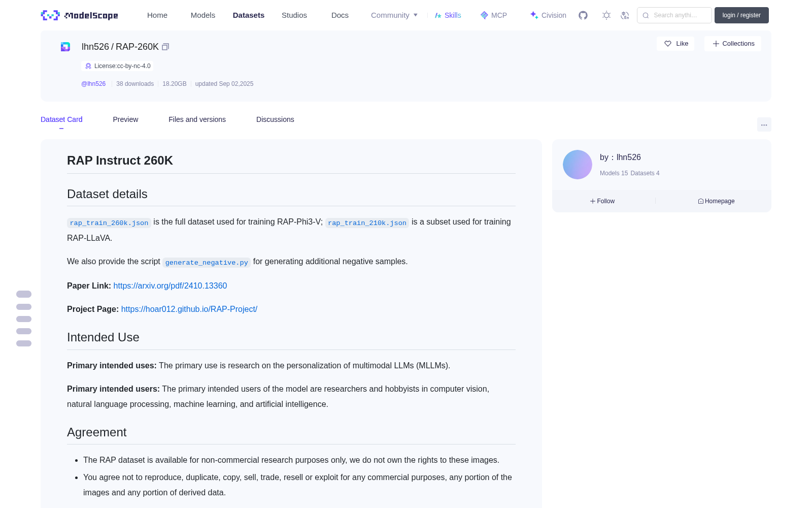The height and width of the screenshot is (508, 812).
Task: Click the "updated Sep 02,2025" text
Action: point(224,84)
